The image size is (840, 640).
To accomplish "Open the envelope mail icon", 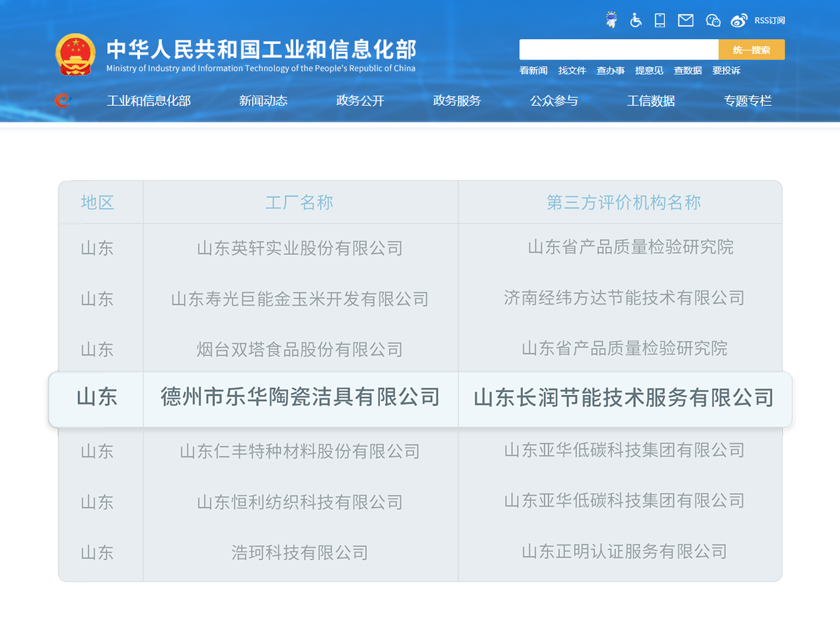I will point(686,20).
